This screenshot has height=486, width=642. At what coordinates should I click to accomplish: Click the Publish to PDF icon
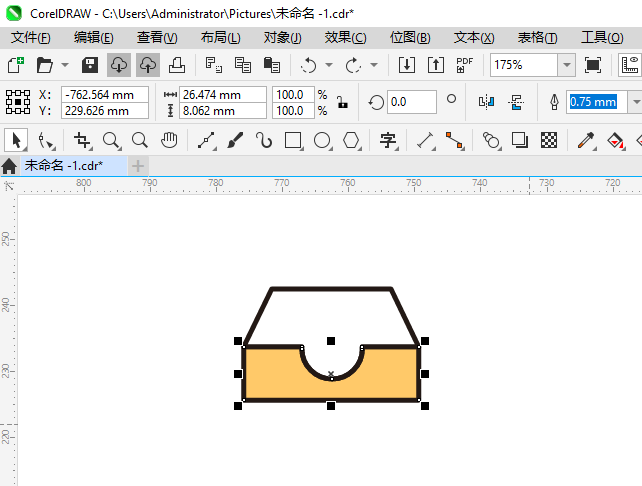[464, 65]
